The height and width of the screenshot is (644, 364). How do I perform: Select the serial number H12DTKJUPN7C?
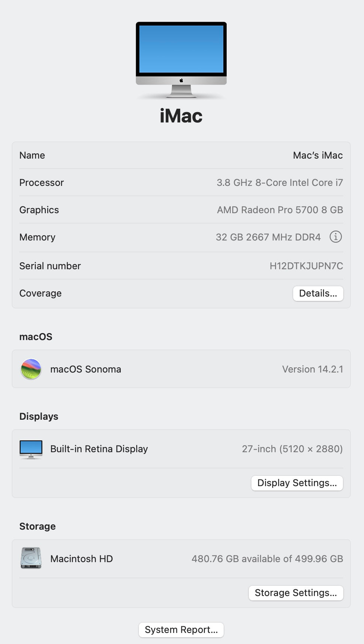pyautogui.click(x=306, y=266)
